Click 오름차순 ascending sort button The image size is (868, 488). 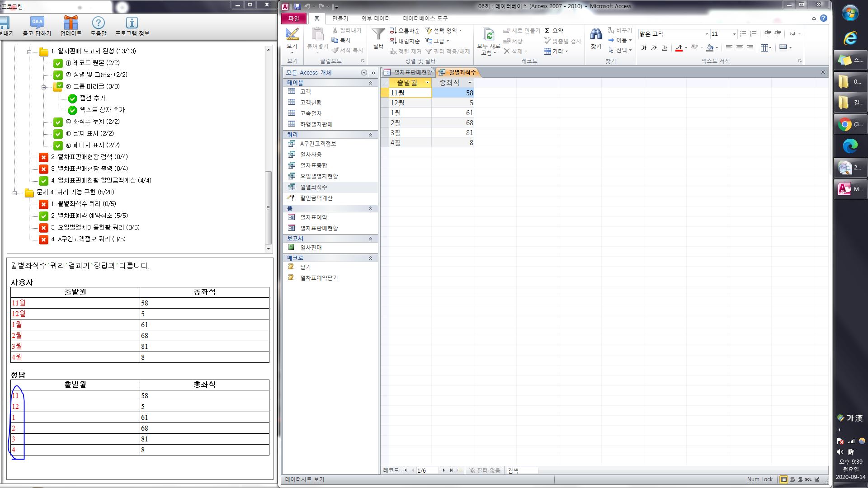click(405, 31)
